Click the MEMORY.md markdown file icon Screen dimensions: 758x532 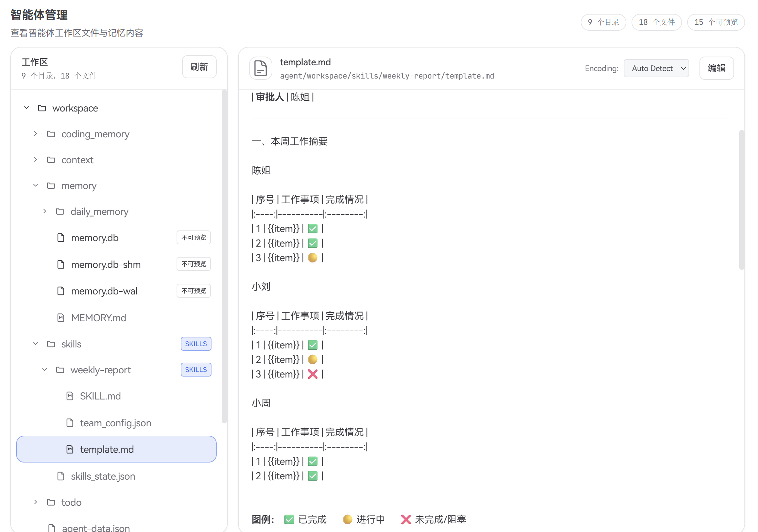61,317
